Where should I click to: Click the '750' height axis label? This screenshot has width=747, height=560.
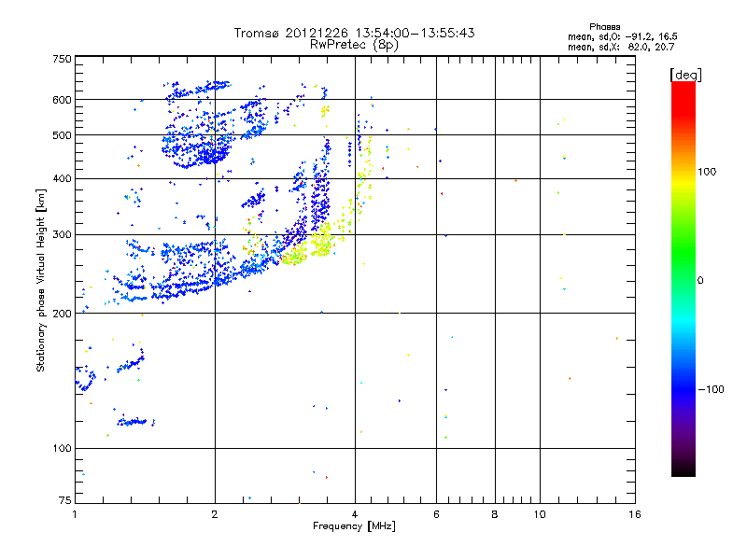[x=62, y=59]
